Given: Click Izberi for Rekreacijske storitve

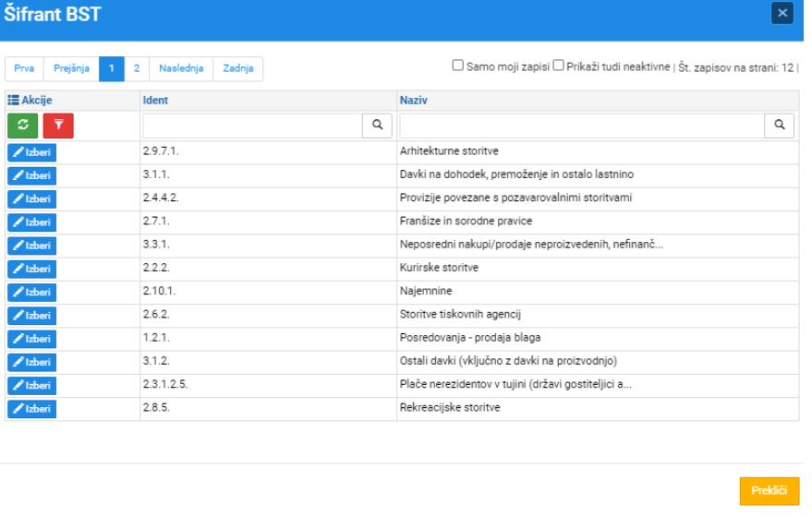Looking at the screenshot, I should click(31, 409).
